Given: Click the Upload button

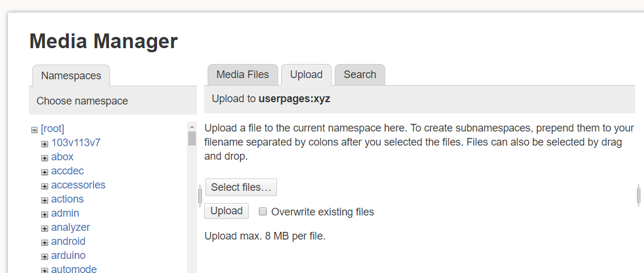Looking at the screenshot, I should click(226, 211).
